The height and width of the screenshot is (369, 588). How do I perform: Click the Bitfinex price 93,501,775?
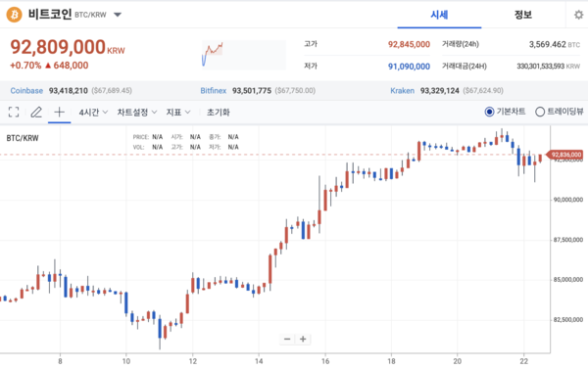tap(252, 91)
